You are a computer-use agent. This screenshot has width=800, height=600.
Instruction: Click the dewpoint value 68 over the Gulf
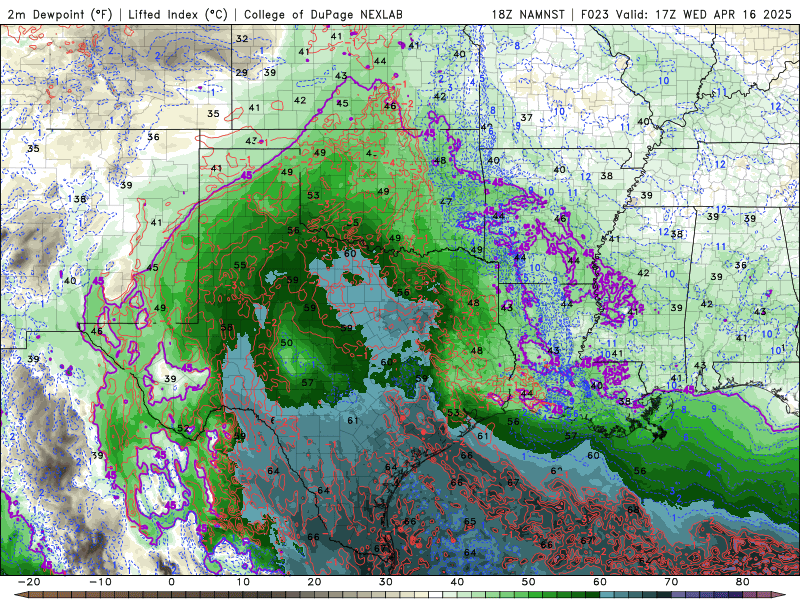633,510
